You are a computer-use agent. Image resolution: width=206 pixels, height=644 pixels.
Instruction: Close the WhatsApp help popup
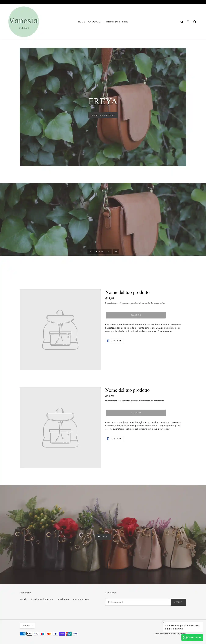[x=163, y=622]
